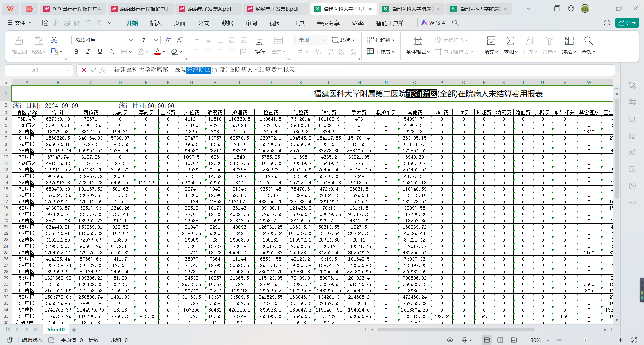Viewport: 644px width, 345px height.
Task: Switch to the 数据 ribbon tab
Action: [227, 23]
